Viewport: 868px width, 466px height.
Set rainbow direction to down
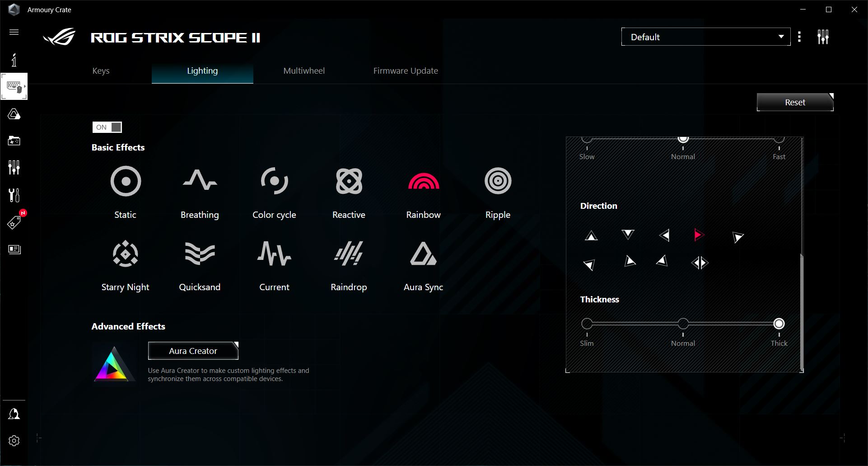pyautogui.click(x=628, y=234)
